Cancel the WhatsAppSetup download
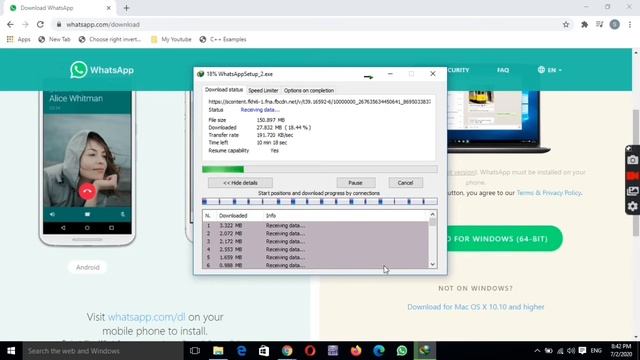Viewport: 640px width, 360px height. click(405, 183)
